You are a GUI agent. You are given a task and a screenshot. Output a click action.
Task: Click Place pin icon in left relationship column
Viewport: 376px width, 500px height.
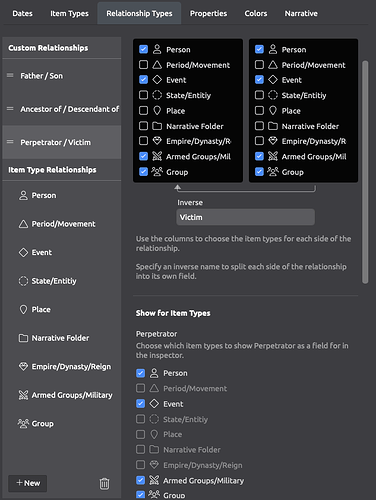(x=157, y=110)
